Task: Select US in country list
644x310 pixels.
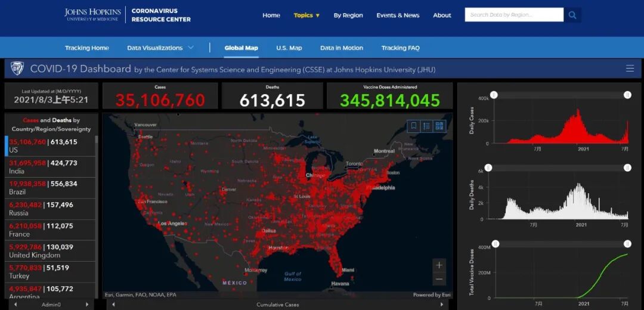Action: (x=49, y=146)
